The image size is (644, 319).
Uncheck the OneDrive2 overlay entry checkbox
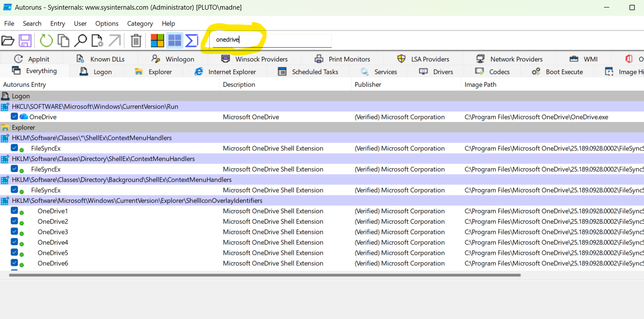(15, 221)
